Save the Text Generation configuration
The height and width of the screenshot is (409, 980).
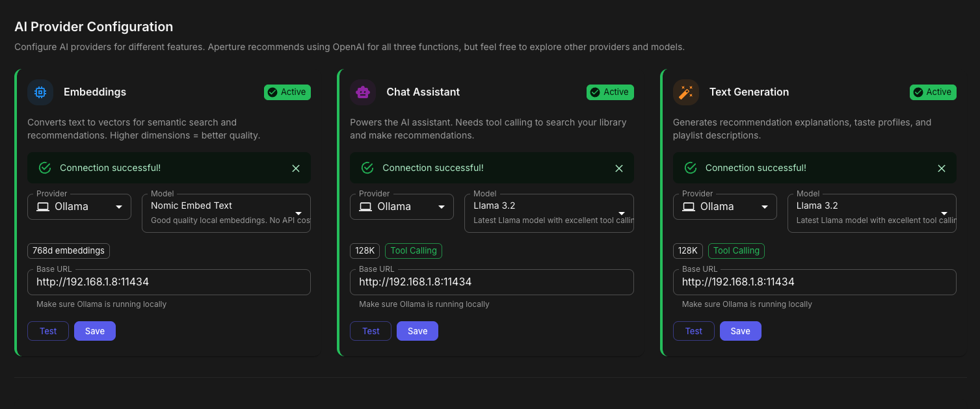(x=740, y=331)
